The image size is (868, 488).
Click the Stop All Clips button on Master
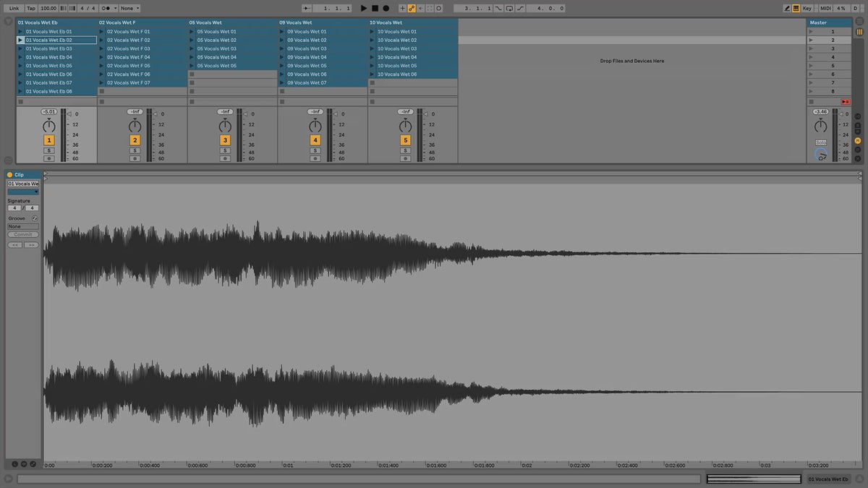click(x=845, y=102)
